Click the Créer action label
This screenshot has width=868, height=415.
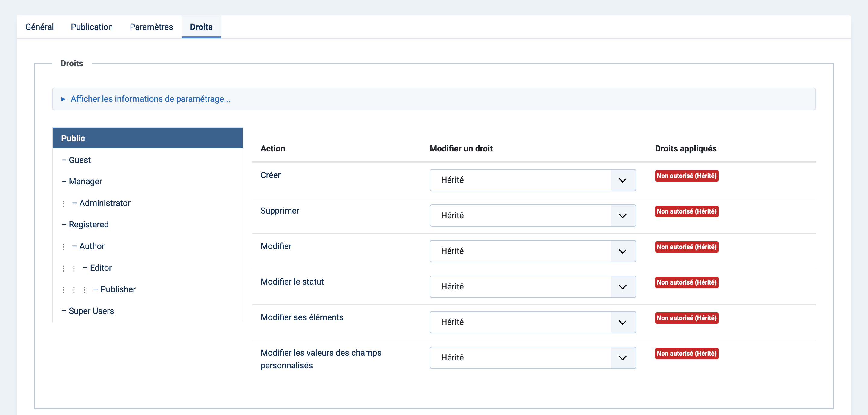pos(270,175)
